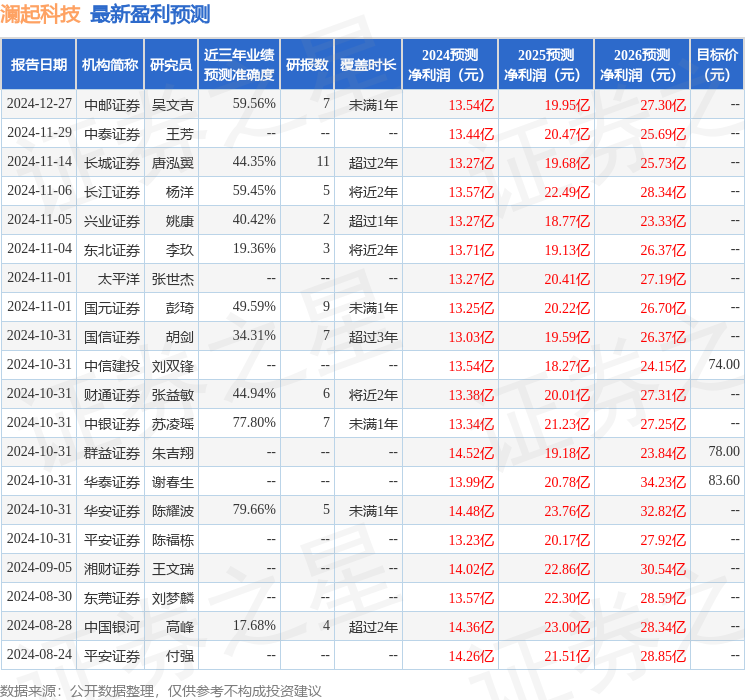Image resolution: width=745 pixels, height=700 pixels.
Task: Click analyst name 刘梦麟
Action: point(172,597)
